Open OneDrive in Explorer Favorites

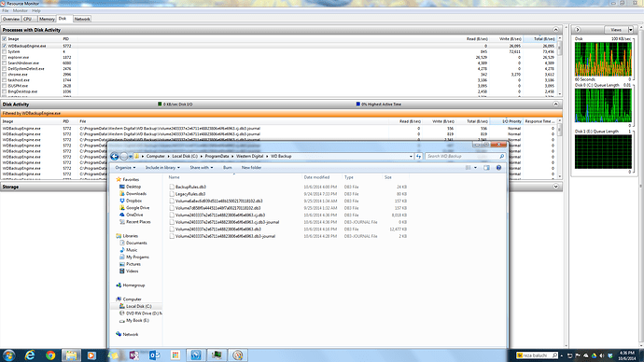(x=131, y=215)
